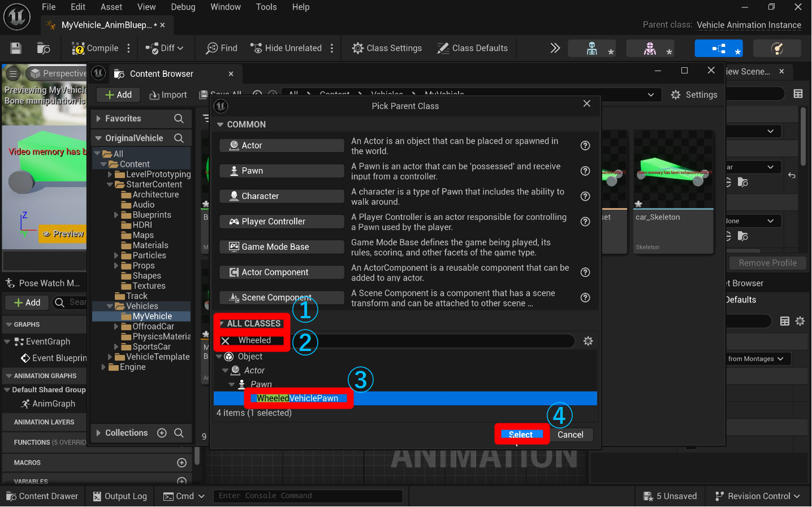Viewport: 812px width, 507px height.
Task: Expand the Blueprints folder arrow
Action: 116,215
